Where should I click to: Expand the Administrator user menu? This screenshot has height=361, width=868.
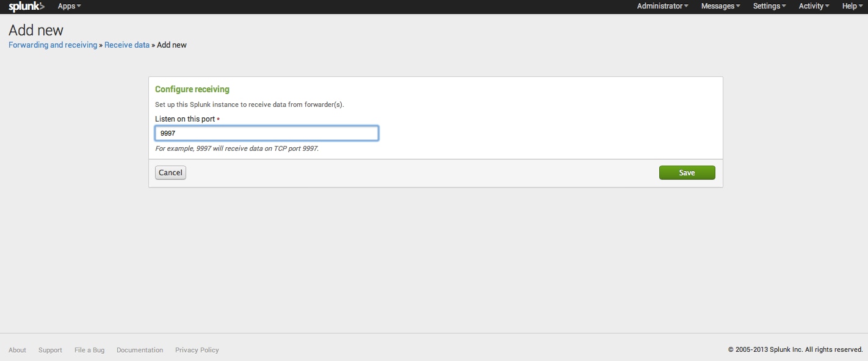(662, 6)
